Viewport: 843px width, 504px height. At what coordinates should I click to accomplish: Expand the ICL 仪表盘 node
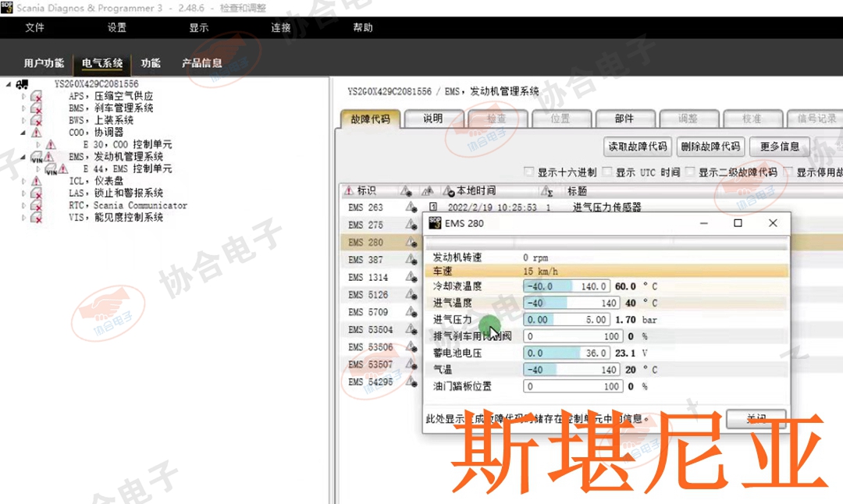point(23,181)
